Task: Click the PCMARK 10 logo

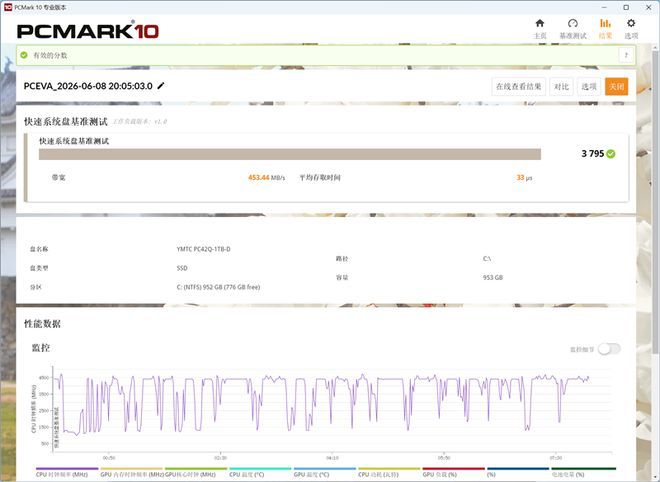Action: pyautogui.click(x=88, y=31)
